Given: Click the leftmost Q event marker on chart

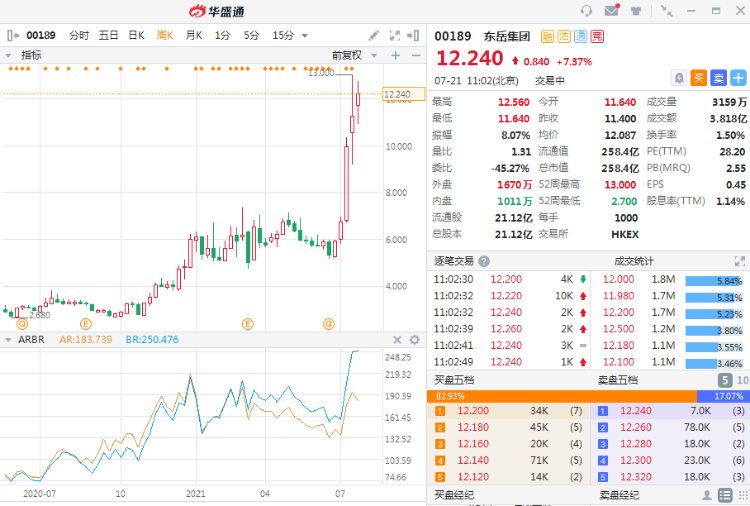Looking at the screenshot, I should 22,324.
